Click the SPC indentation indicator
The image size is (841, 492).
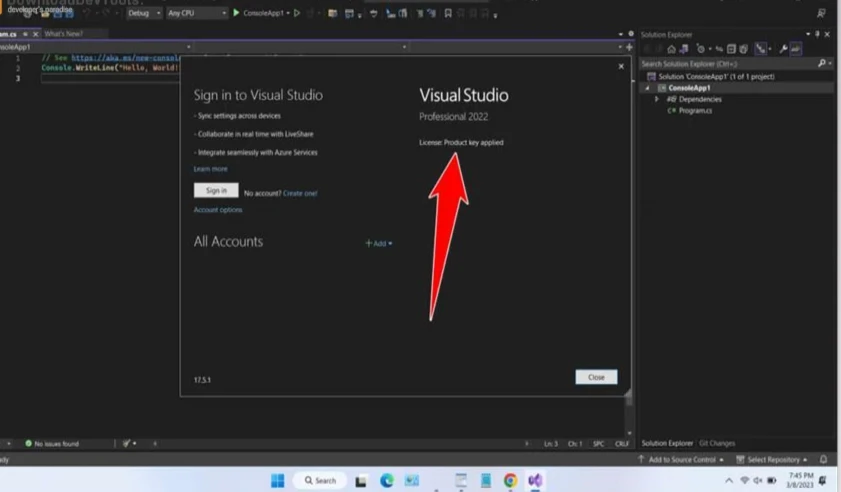point(599,444)
